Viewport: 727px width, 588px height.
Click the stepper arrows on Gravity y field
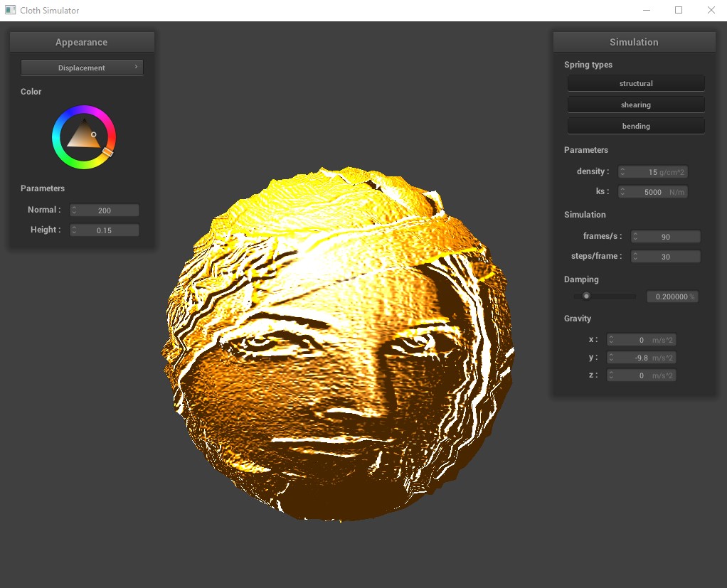tap(610, 358)
